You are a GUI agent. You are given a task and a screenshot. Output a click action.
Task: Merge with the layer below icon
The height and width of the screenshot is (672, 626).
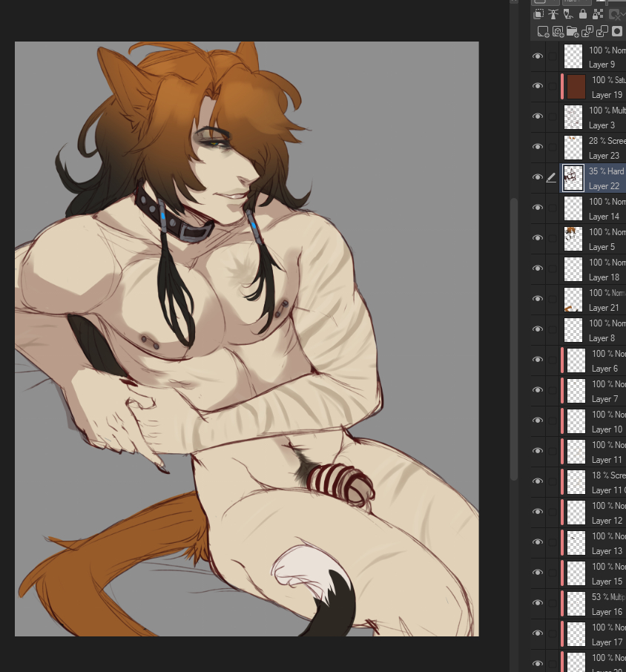pos(602,32)
